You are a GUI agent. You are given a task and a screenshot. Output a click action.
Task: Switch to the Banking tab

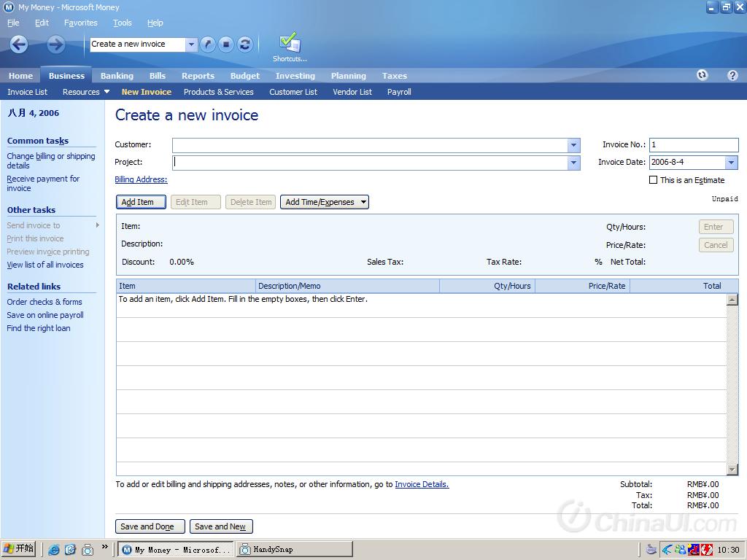117,76
